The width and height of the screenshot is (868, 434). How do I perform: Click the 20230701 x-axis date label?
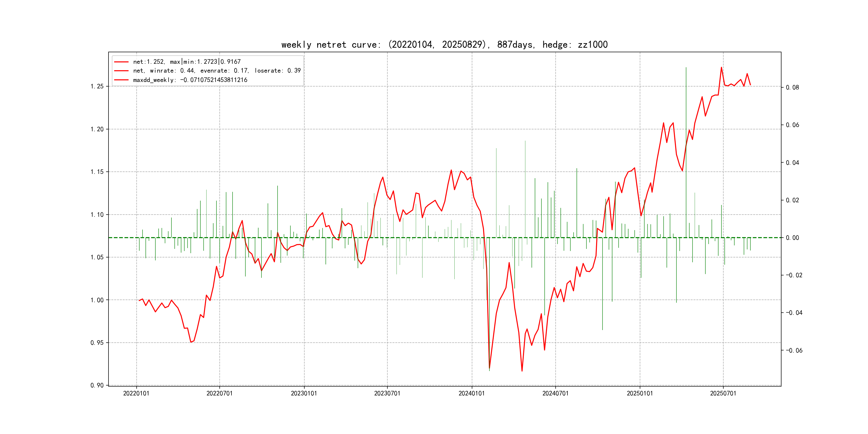[x=387, y=393]
